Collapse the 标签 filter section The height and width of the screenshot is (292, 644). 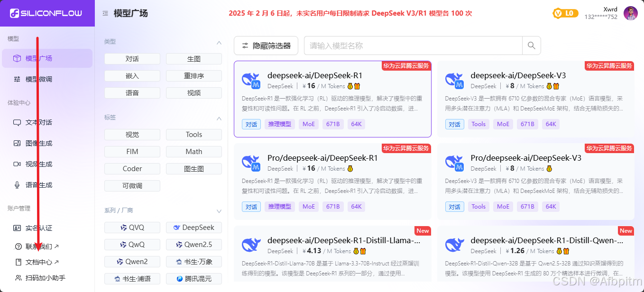click(x=219, y=118)
